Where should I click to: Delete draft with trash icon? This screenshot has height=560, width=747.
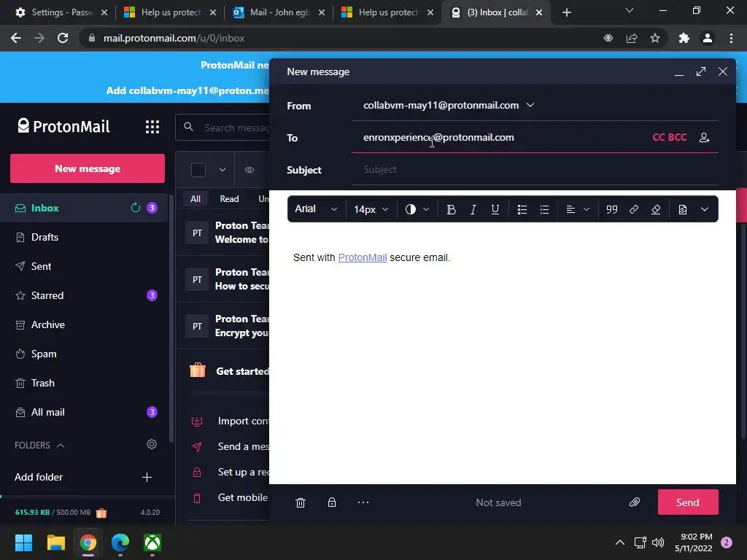[300, 502]
